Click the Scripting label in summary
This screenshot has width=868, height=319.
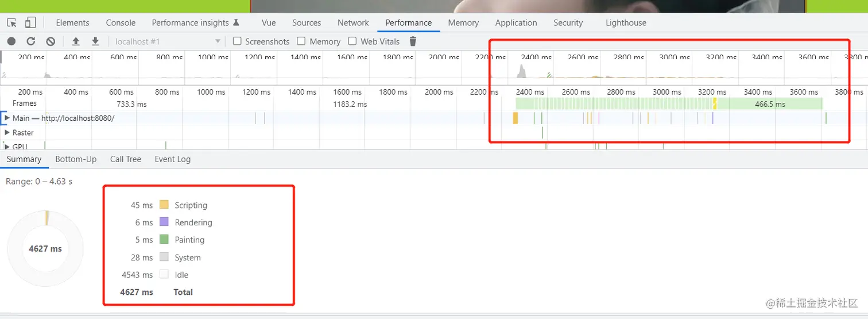tap(191, 205)
